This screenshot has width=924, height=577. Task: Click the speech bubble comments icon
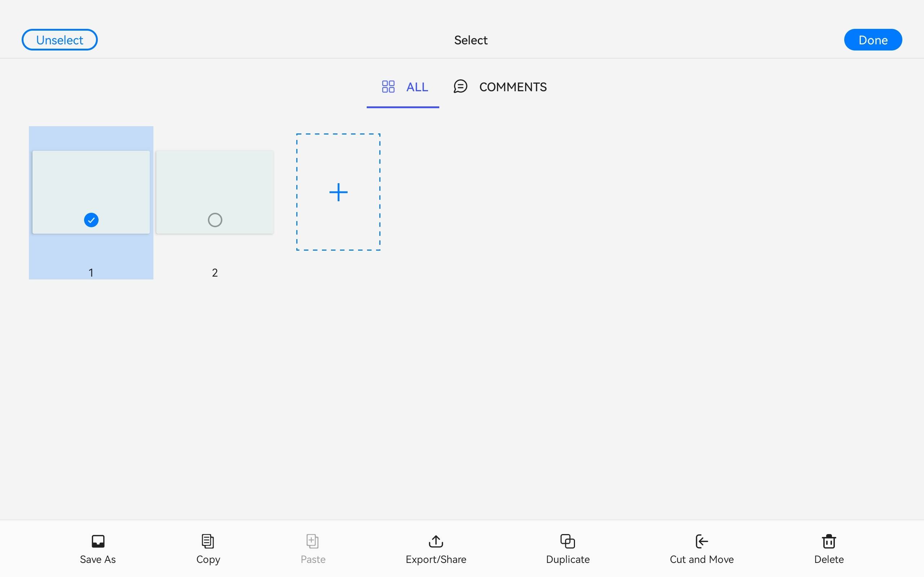(x=460, y=87)
